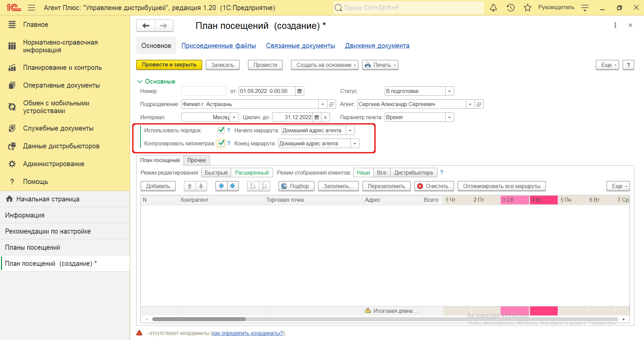The height and width of the screenshot is (340, 644).
Task: Open как определить координаты link
Action: click(x=248, y=333)
